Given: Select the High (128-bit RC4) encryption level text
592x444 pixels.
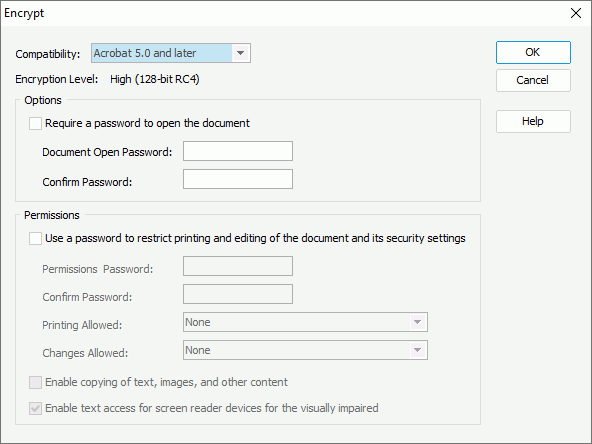Looking at the screenshot, I should 155,79.
